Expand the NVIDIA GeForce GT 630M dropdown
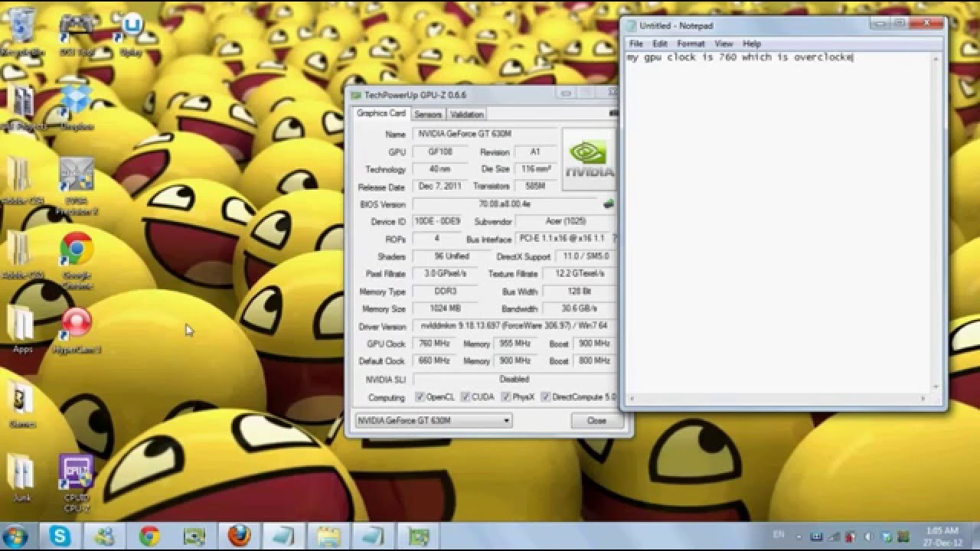Image resolution: width=980 pixels, height=551 pixels. click(x=433, y=420)
